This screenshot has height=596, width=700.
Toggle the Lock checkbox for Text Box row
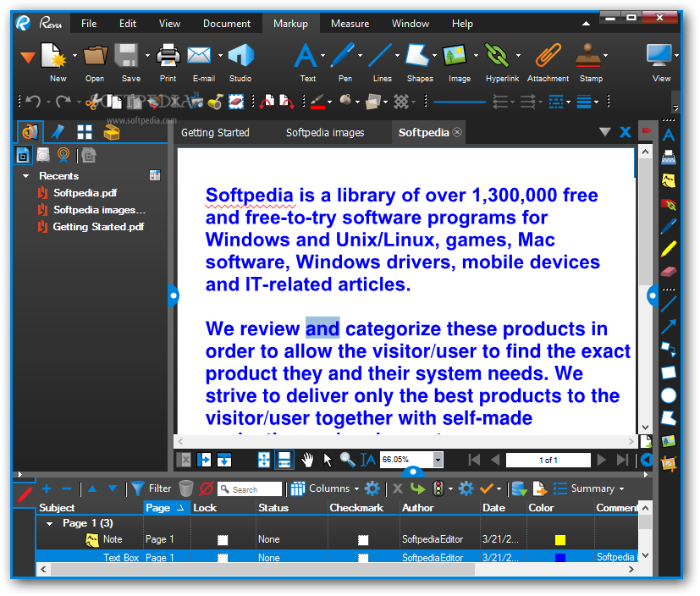pos(223,558)
